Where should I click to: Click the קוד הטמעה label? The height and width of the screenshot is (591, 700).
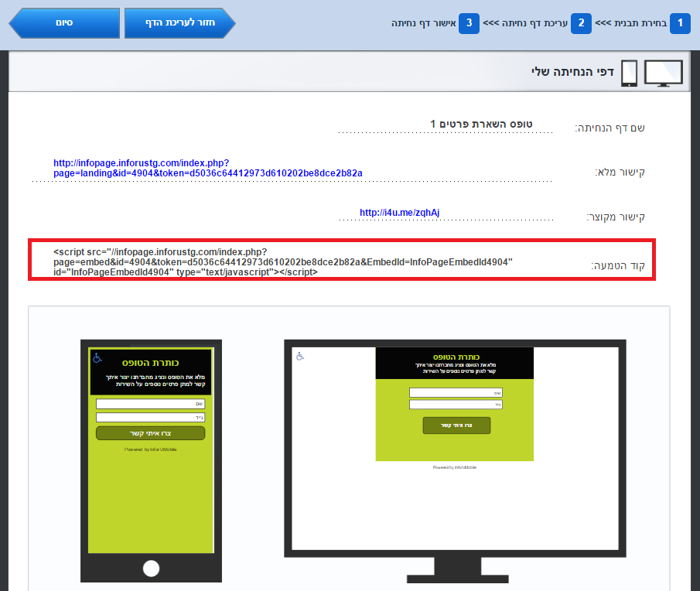pyautogui.click(x=618, y=265)
